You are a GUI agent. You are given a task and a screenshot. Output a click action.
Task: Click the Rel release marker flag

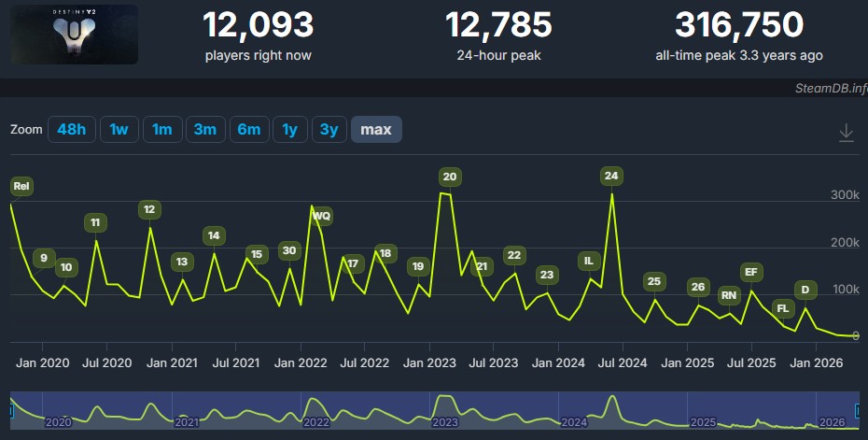21,186
